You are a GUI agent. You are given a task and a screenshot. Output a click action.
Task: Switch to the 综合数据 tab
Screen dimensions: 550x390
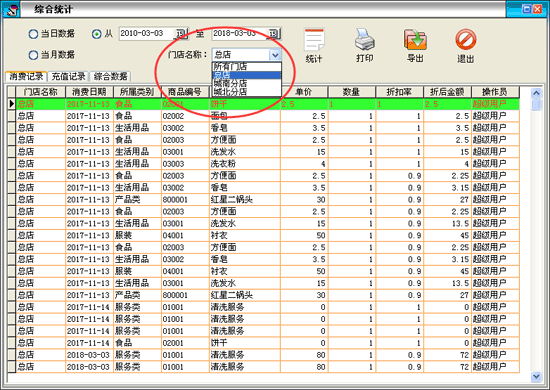[110, 76]
